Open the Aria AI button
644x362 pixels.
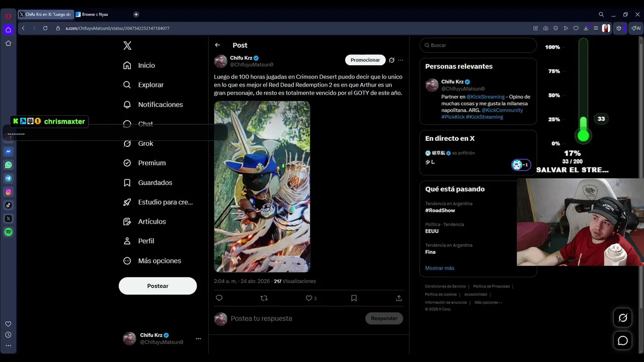point(636,28)
